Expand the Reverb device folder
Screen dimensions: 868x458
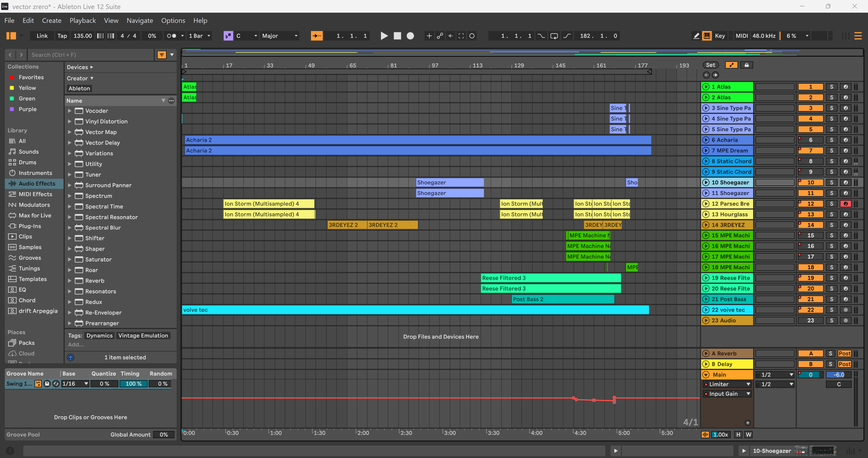pos(69,280)
